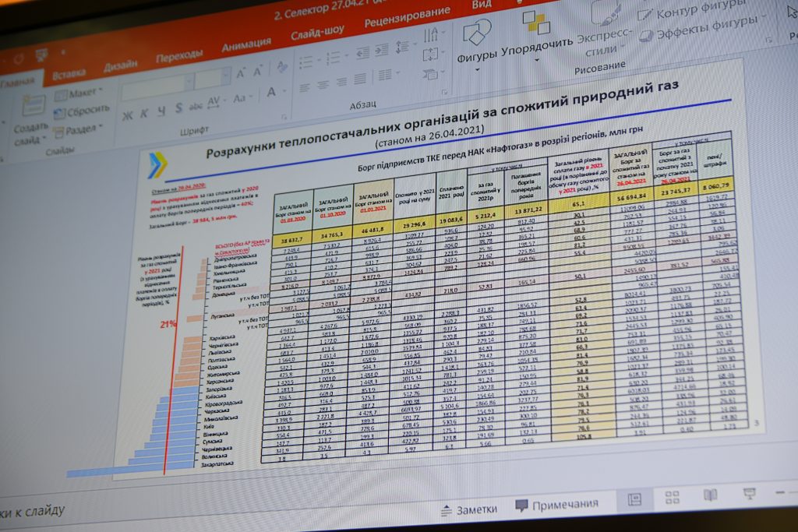Click the zoom out minus button
This screenshot has width=798, height=532.
(x=780, y=491)
